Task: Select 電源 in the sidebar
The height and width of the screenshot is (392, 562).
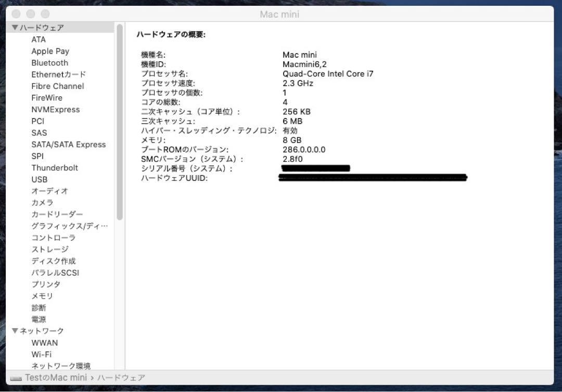Action: point(39,319)
